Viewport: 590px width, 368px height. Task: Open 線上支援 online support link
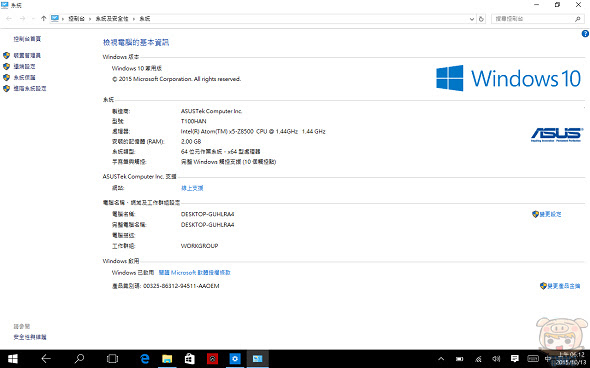192,188
